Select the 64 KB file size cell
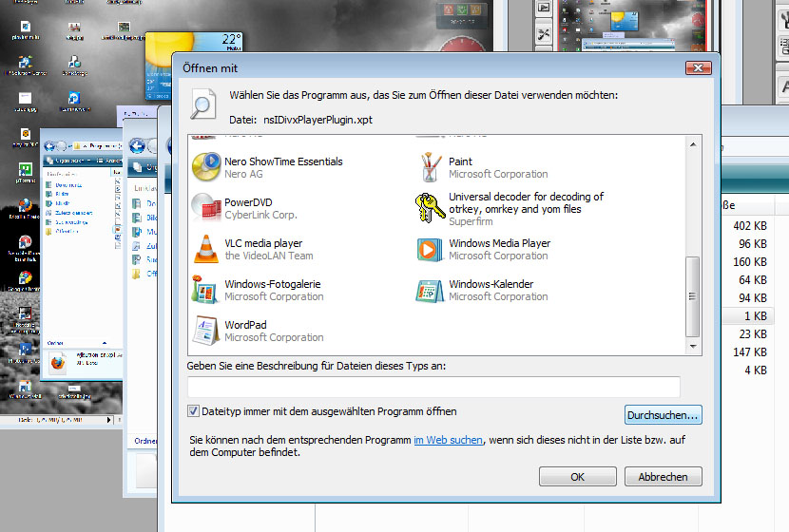Screen dimensions: 789x532 (753, 280)
